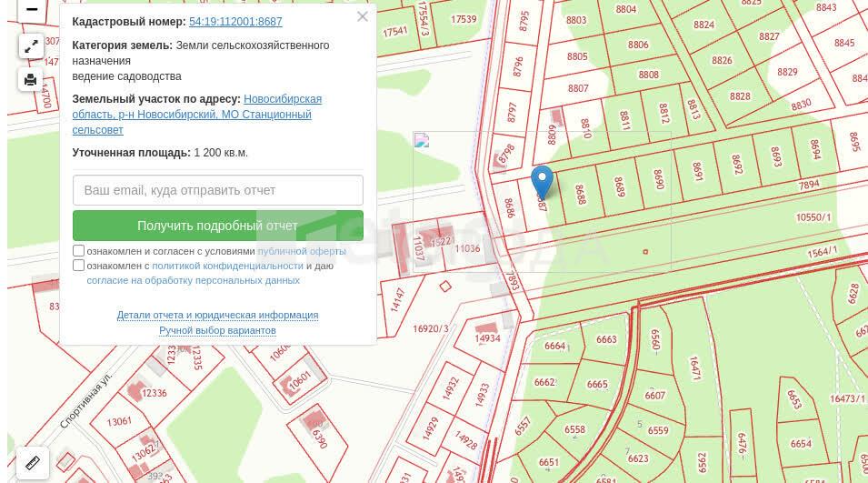
Task: Select parcel 8828 on the map
Action: click(x=740, y=96)
